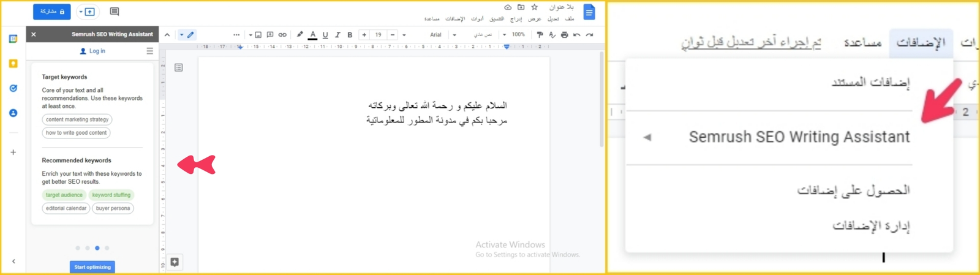The height and width of the screenshot is (275, 980).
Task: Check the cloud save status icon
Action: pyautogui.click(x=508, y=7)
